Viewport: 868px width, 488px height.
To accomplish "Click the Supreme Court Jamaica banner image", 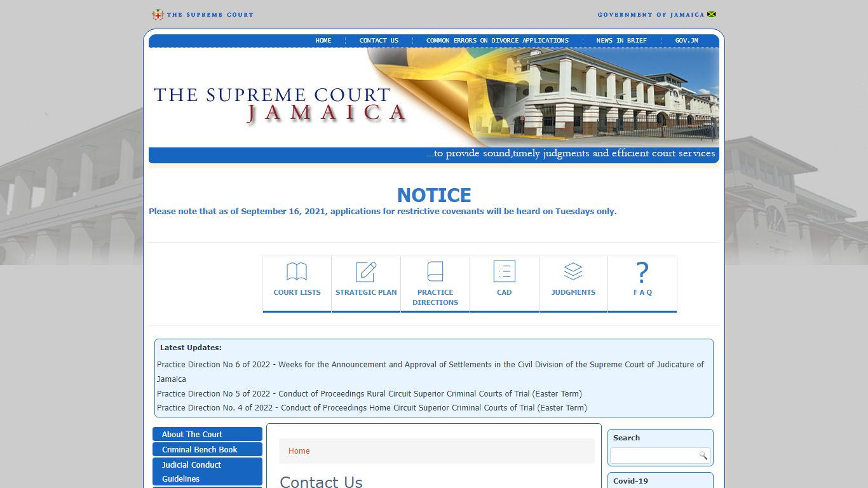I will 434,98.
